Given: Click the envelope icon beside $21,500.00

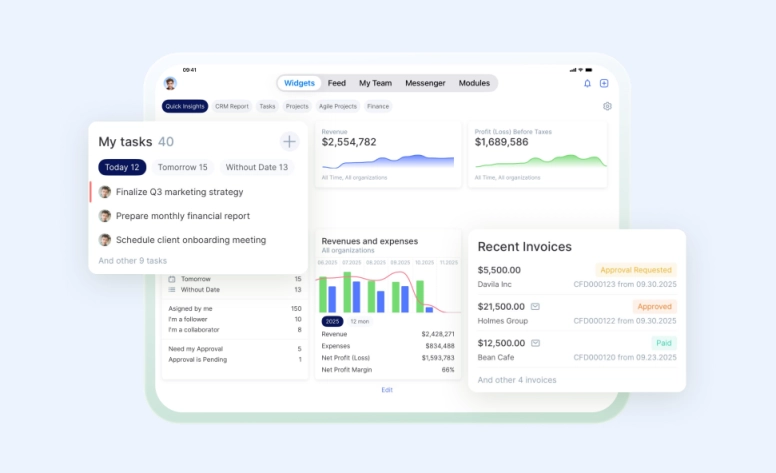Looking at the screenshot, I should (x=535, y=307).
